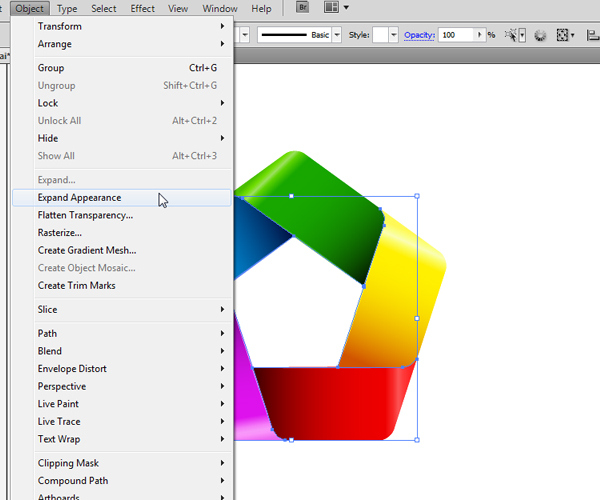Choose Expand Appearance
The image size is (600, 500).
(122, 198)
